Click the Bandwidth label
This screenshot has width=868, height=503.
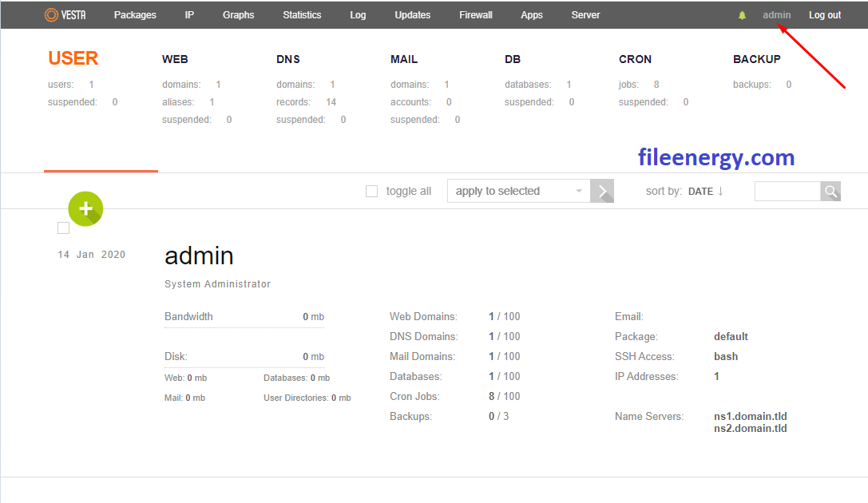point(188,316)
